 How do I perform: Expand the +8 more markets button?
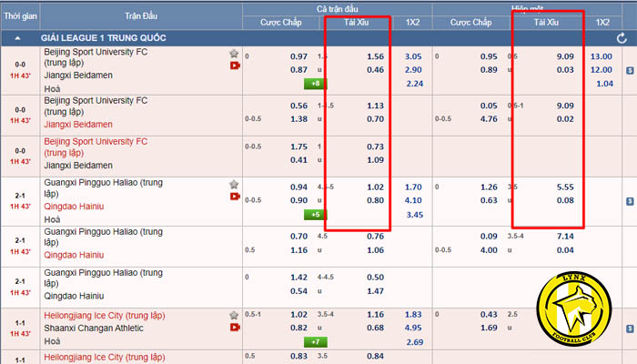(315, 84)
